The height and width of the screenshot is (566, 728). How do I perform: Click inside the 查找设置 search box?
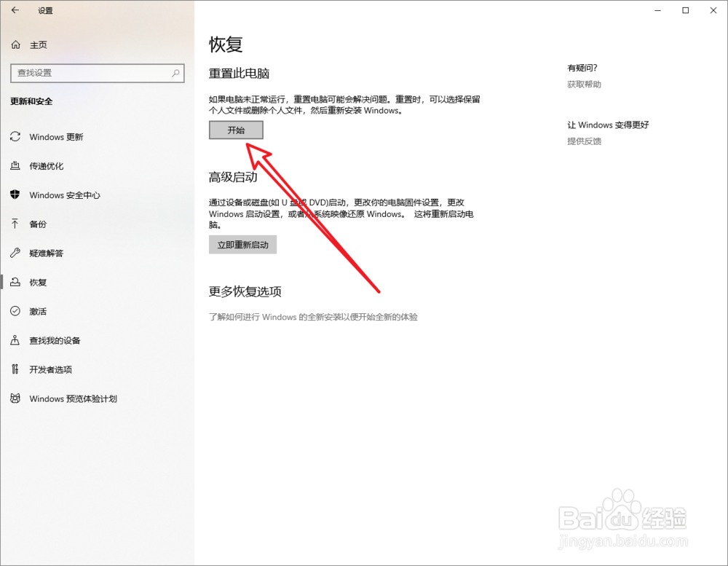click(87, 73)
